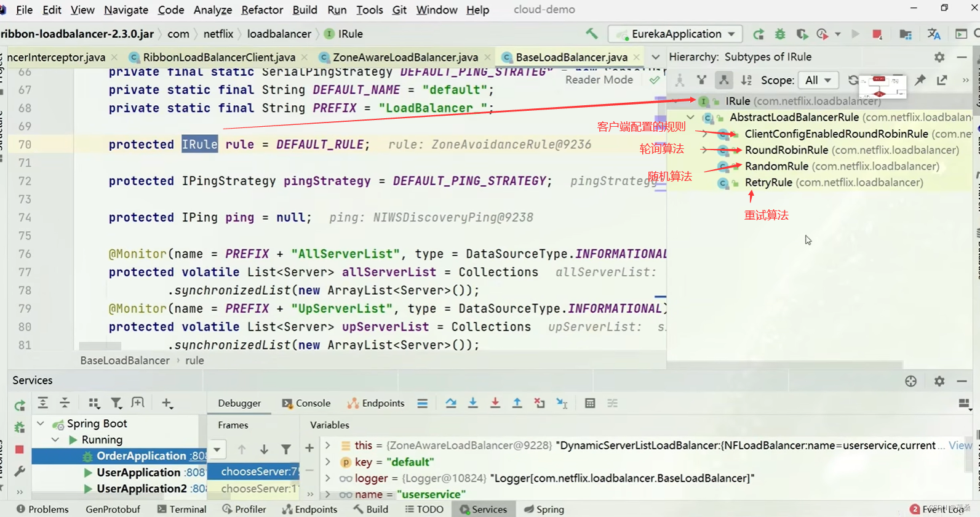The width and height of the screenshot is (980, 517).
Task: Toggle the subtypes hierarchy icon
Action: 723,80
